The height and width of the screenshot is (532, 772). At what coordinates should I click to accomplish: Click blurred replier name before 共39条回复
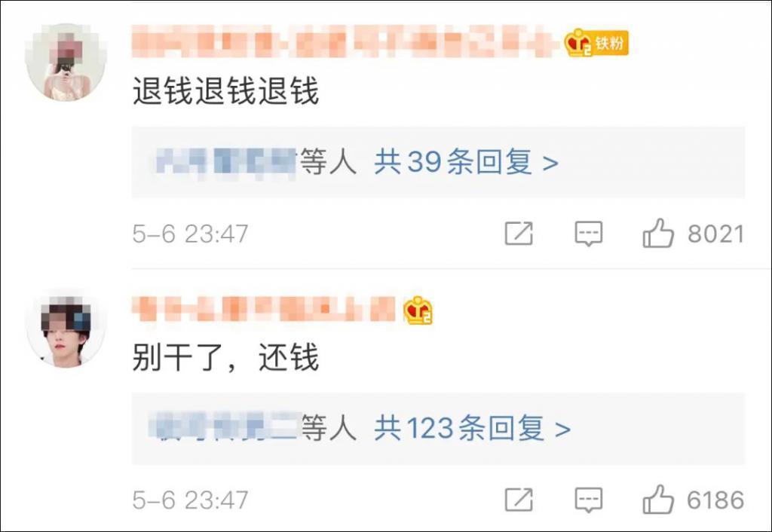(225, 161)
